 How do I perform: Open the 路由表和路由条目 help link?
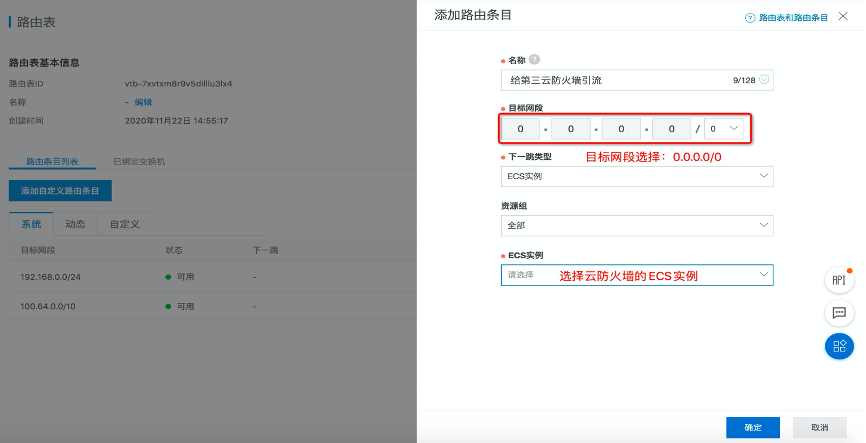(794, 18)
